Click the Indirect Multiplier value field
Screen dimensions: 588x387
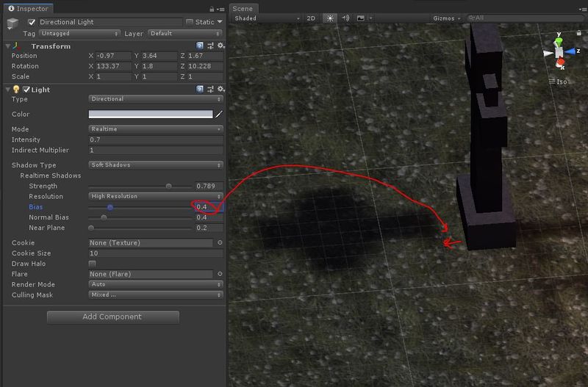coord(156,151)
